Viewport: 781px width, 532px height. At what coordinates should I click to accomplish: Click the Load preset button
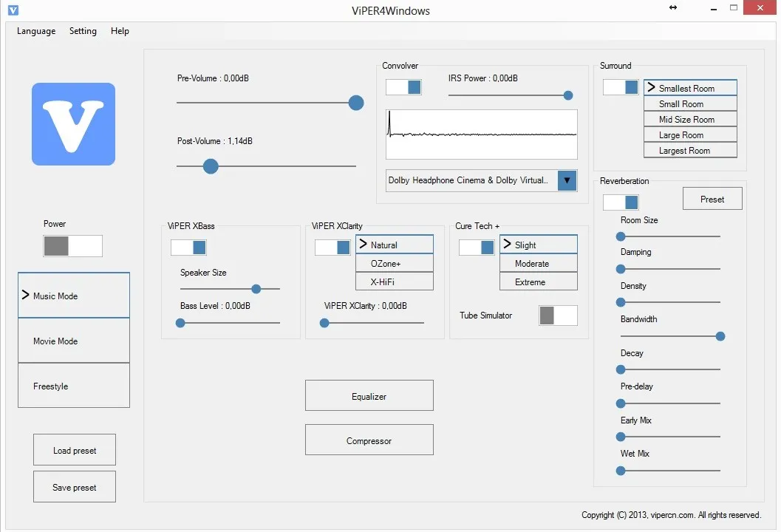click(x=75, y=450)
